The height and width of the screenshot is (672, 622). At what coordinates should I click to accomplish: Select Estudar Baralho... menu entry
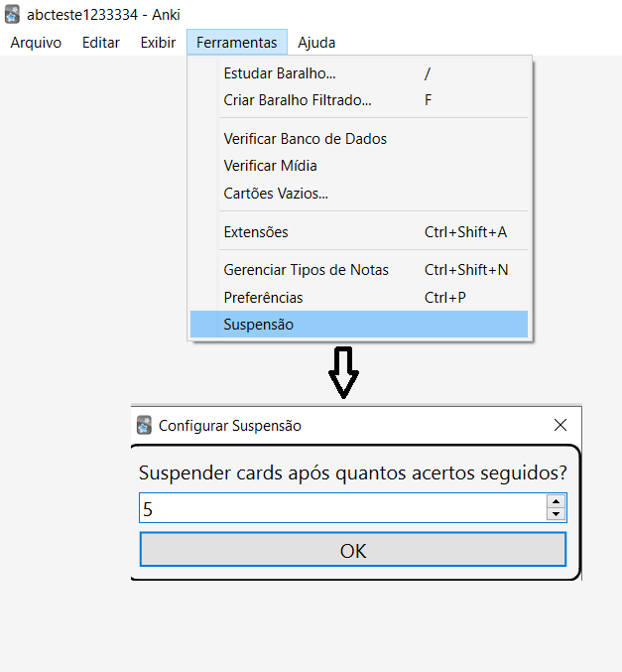point(280,73)
